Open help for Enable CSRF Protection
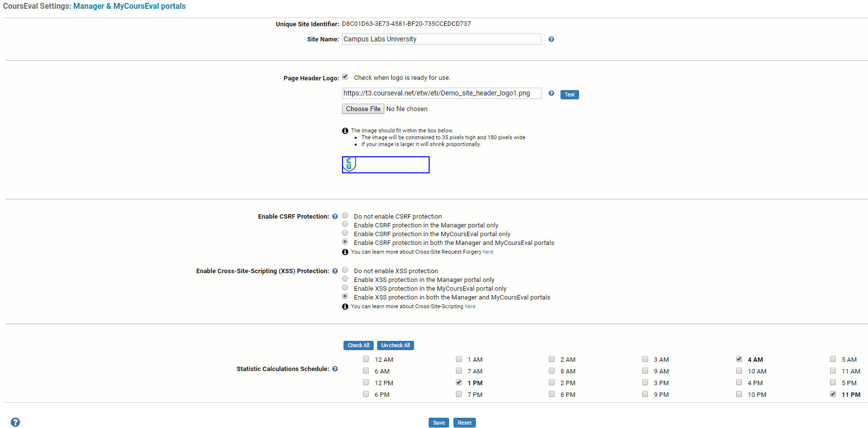The image size is (868, 428). tap(335, 217)
